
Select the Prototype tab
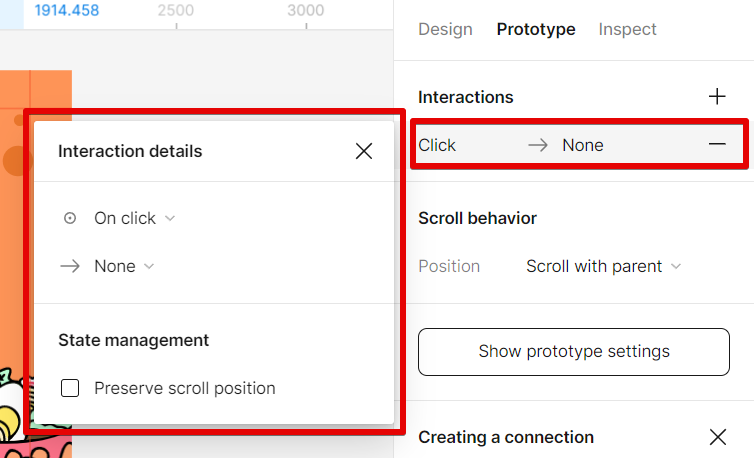point(536,29)
